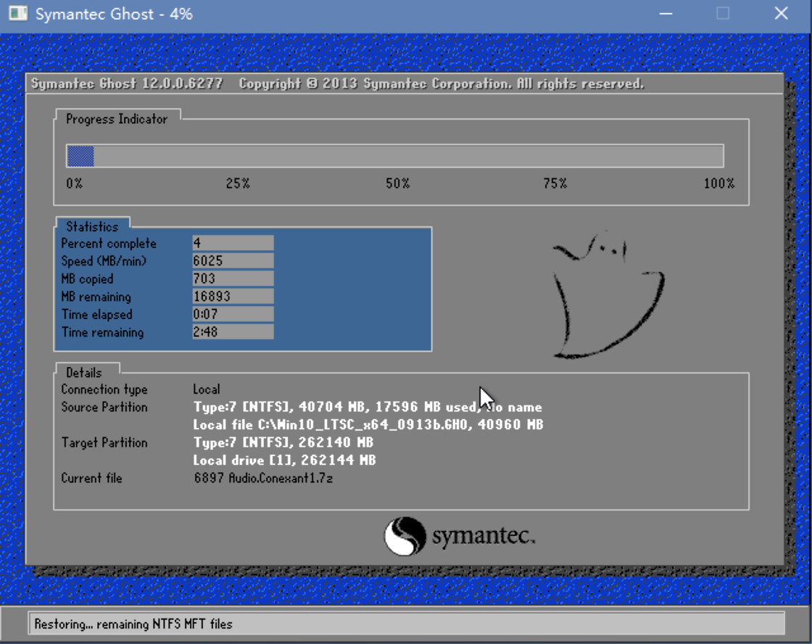The width and height of the screenshot is (812, 644).
Task: Click source partition 'Type:7 [NTFS], 40704 MB' line
Action: pos(368,408)
